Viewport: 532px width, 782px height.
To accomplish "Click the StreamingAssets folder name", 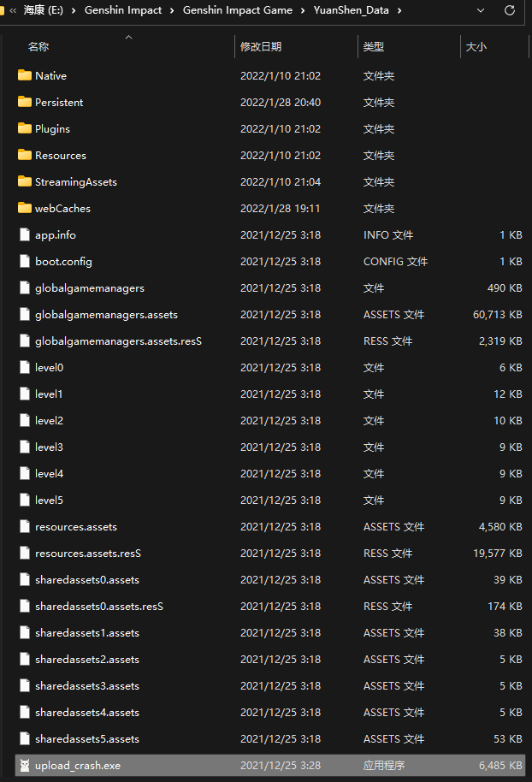I will (76, 181).
